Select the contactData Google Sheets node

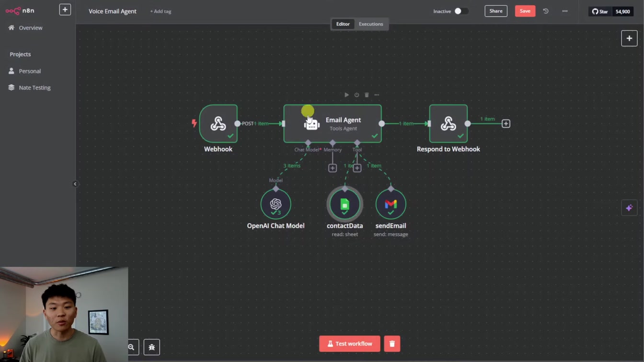[x=345, y=204]
